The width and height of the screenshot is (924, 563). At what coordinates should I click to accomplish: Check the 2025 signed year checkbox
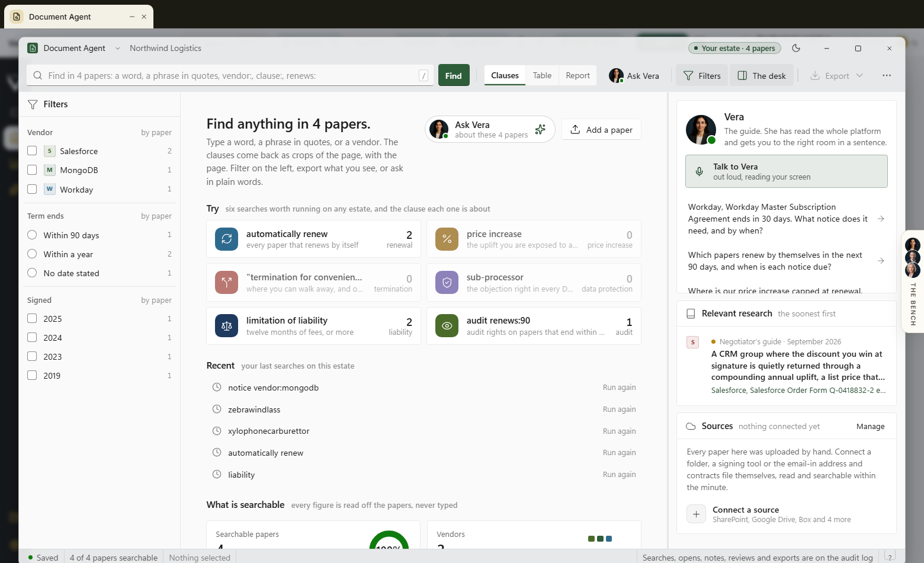coord(32,318)
